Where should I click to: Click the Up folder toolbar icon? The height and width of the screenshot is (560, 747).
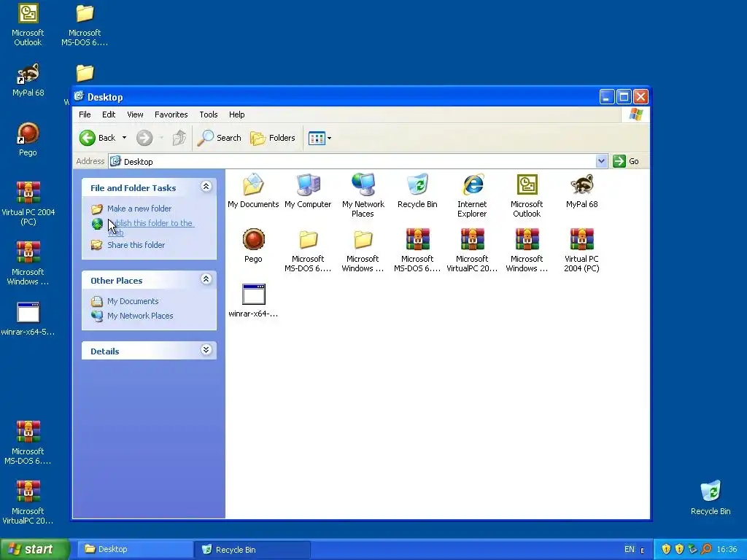click(179, 138)
